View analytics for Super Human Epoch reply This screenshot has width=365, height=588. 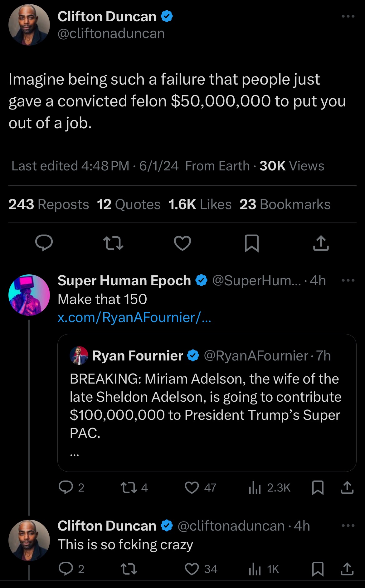(x=255, y=488)
